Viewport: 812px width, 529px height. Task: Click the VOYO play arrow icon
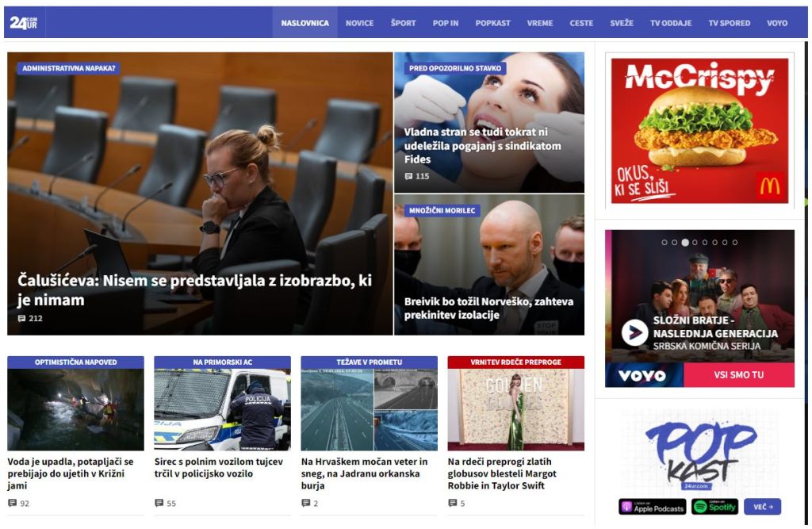tap(634, 332)
